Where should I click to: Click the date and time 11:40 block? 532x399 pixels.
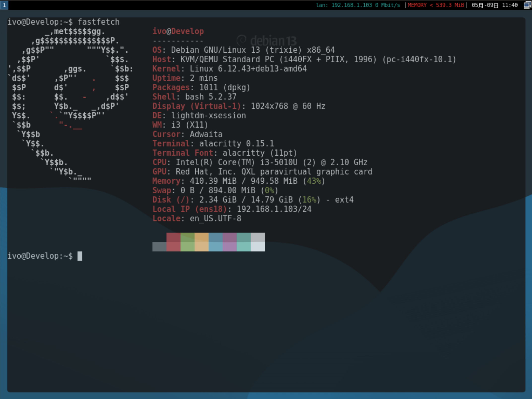pyautogui.click(x=495, y=5)
